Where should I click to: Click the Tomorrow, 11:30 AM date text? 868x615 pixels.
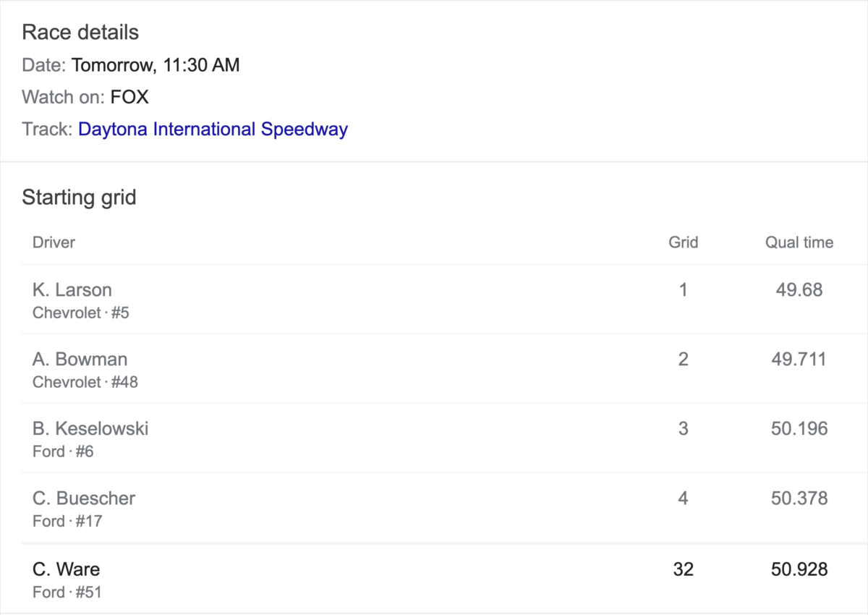(156, 66)
